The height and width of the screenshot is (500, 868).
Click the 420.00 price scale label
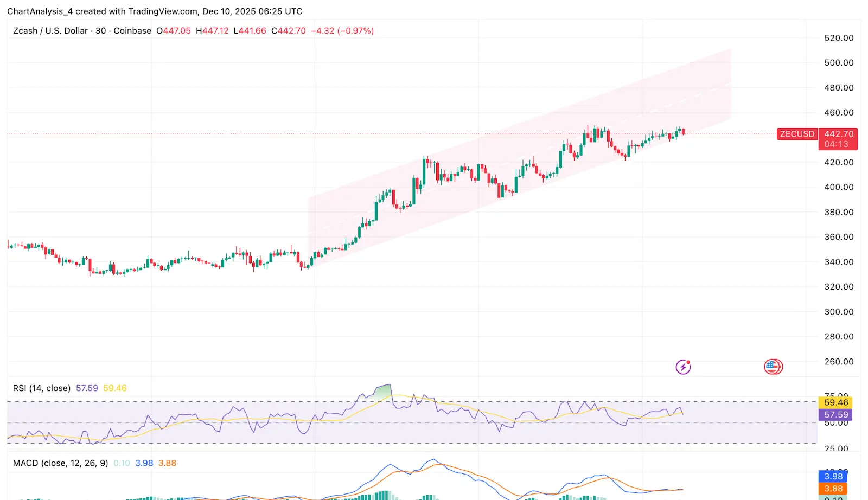click(839, 162)
